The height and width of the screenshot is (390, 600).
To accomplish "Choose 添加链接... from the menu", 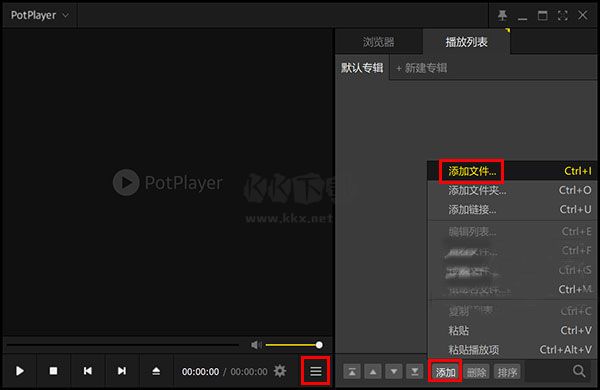I will tap(512, 209).
